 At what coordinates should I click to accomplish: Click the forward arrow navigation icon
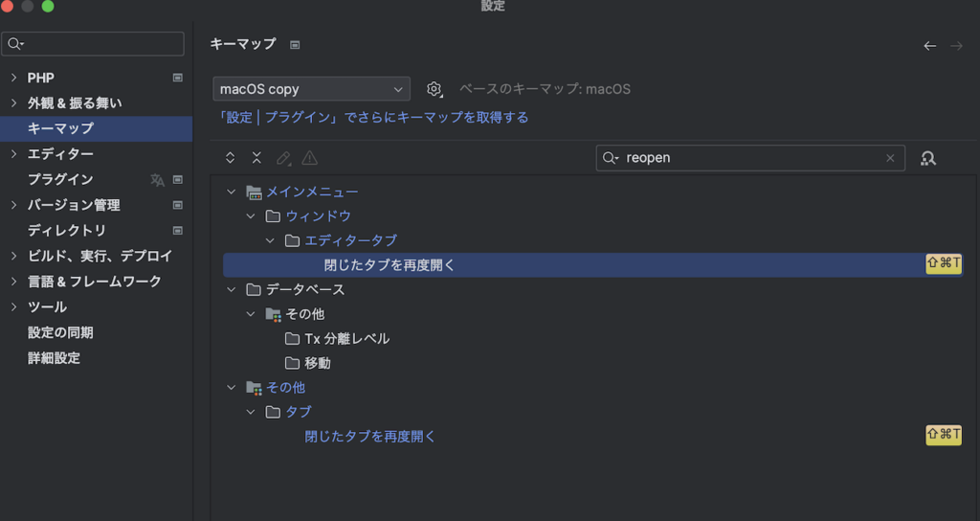(956, 46)
